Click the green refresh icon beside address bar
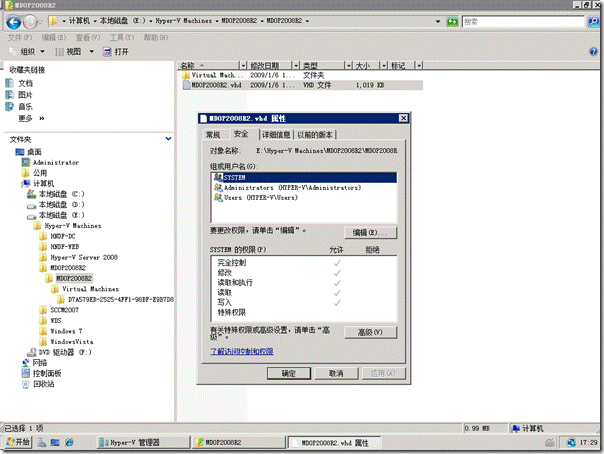The height and width of the screenshot is (454, 604). [x=452, y=22]
